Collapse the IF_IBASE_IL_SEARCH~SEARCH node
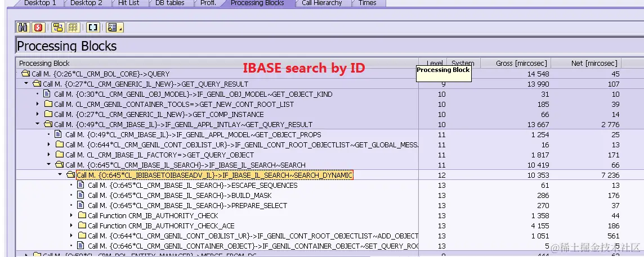644x257 pixels. point(50,165)
